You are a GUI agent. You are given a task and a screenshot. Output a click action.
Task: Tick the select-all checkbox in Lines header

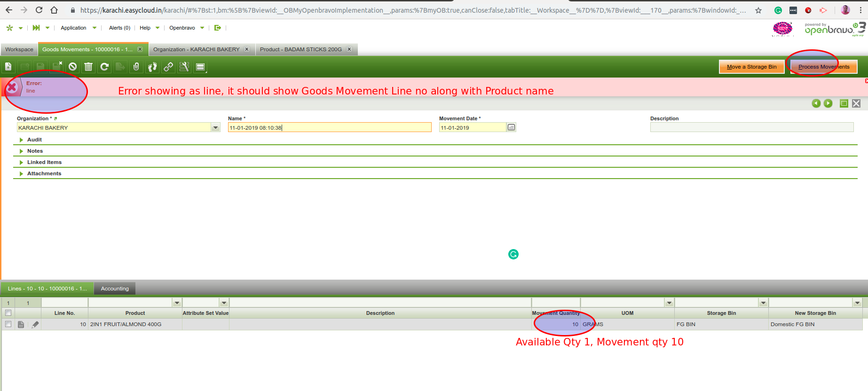click(x=8, y=313)
